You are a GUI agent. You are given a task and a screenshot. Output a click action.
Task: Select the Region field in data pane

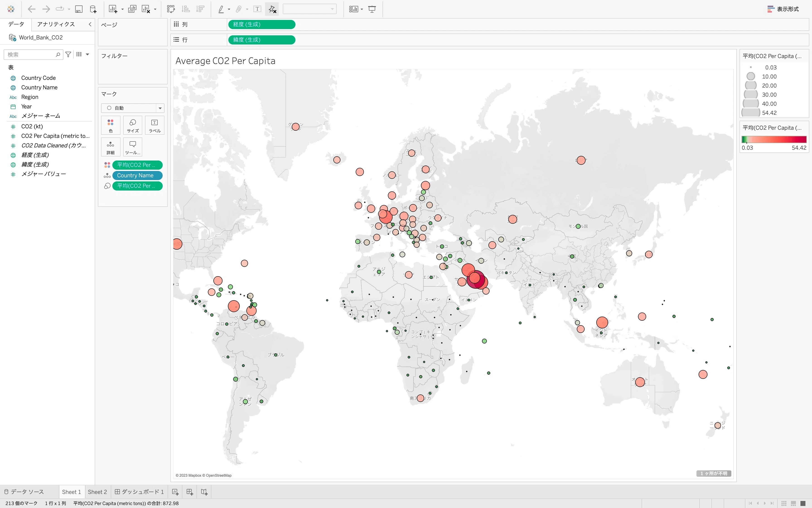pyautogui.click(x=29, y=97)
